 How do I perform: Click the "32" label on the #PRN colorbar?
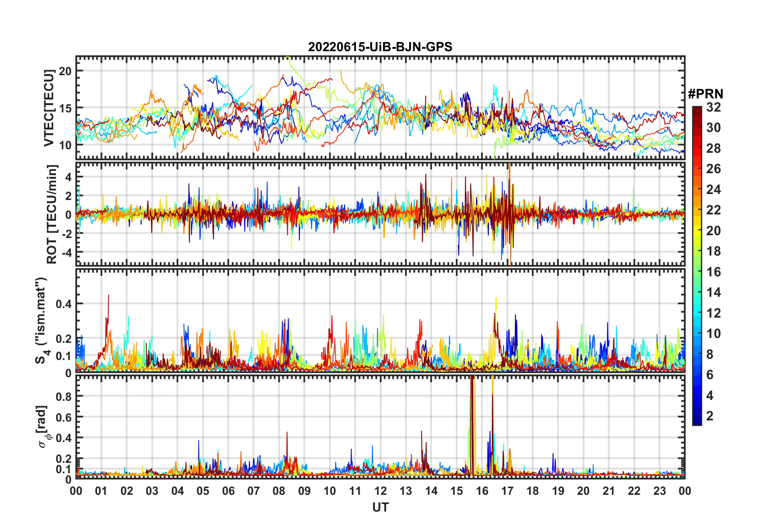click(x=713, y=107)
